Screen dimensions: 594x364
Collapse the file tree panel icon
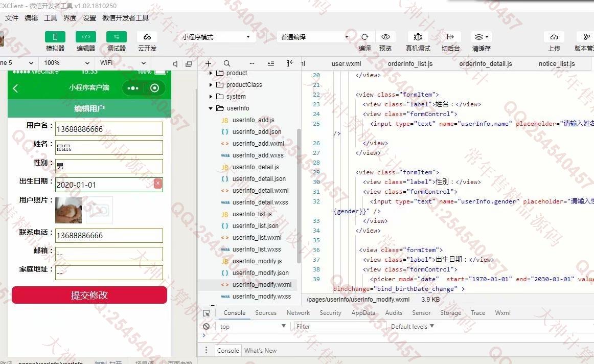[x=290, y=63]
